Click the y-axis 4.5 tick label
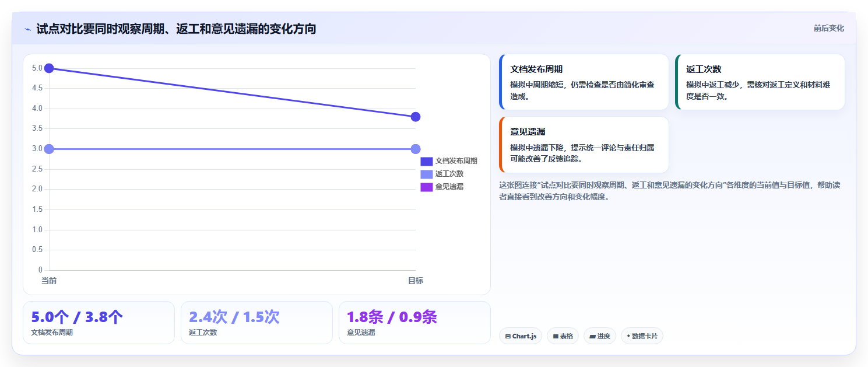This screenshot has height=367, width=868. coord(37,88)
